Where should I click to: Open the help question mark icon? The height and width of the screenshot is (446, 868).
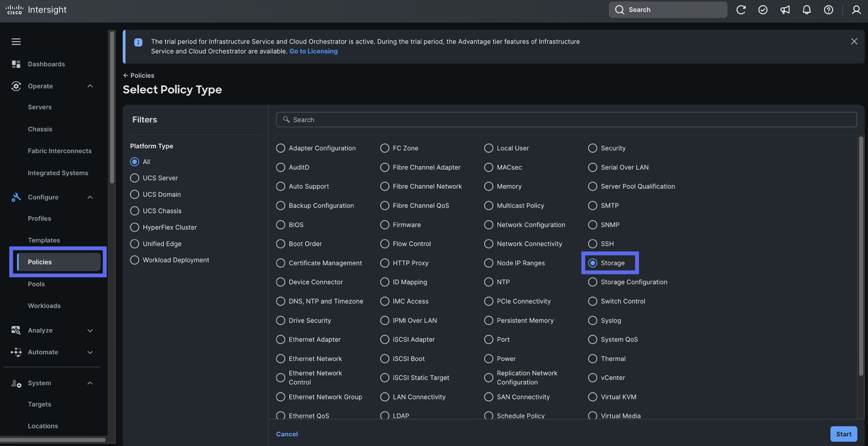[829, 10]
